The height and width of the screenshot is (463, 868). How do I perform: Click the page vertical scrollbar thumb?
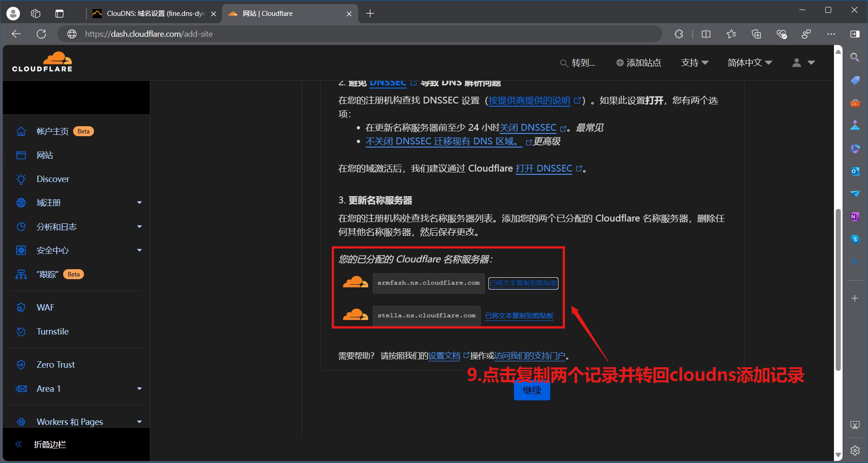838,290
